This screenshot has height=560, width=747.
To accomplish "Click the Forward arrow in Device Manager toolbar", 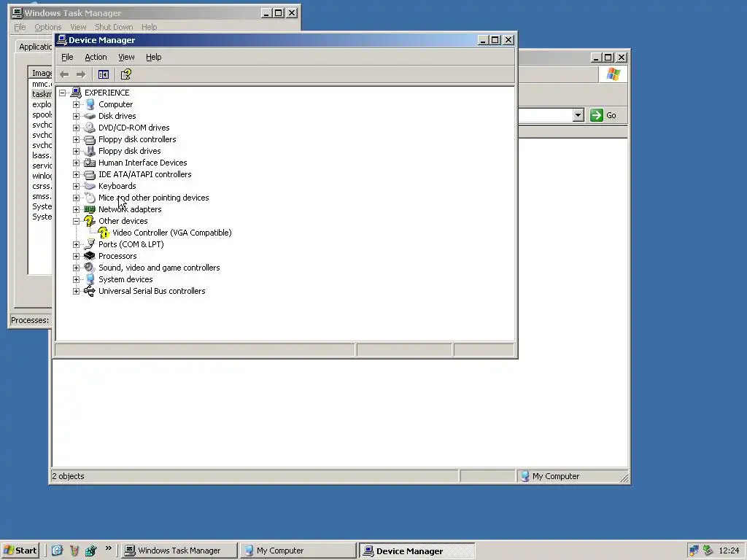I will (x=81, y=74).
